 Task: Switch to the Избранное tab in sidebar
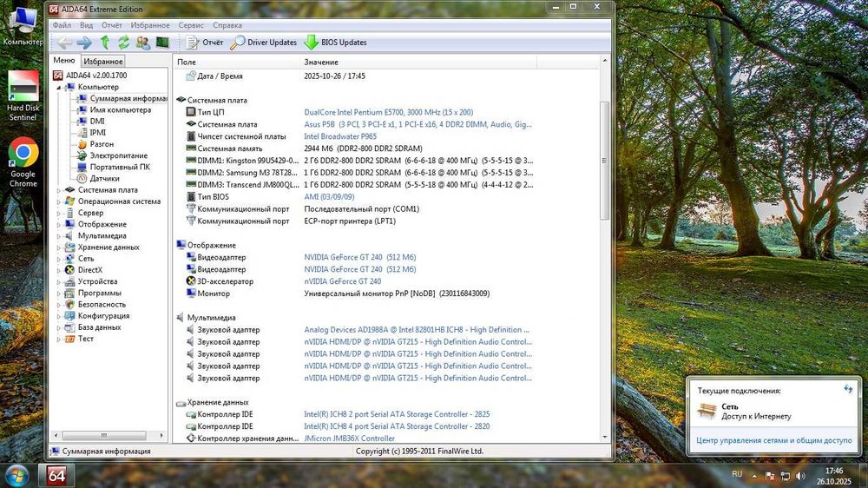pyautogui.click(x=103, y=62)
